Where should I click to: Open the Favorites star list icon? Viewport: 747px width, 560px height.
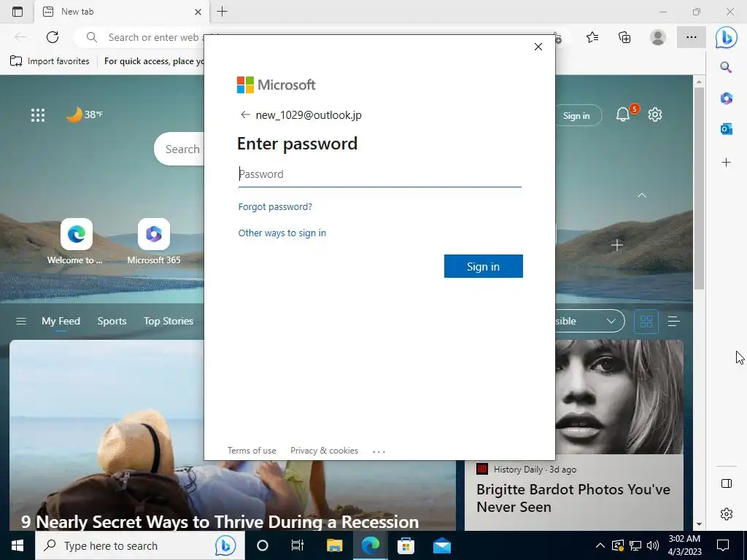click(592, 37)
